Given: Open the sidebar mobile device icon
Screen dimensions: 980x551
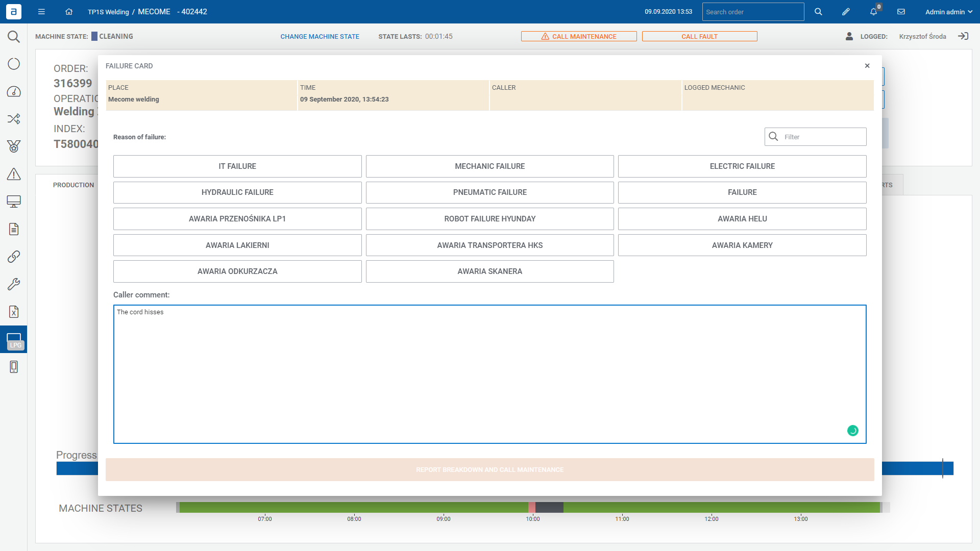Looking at the screenshot, I should (14, 367).
